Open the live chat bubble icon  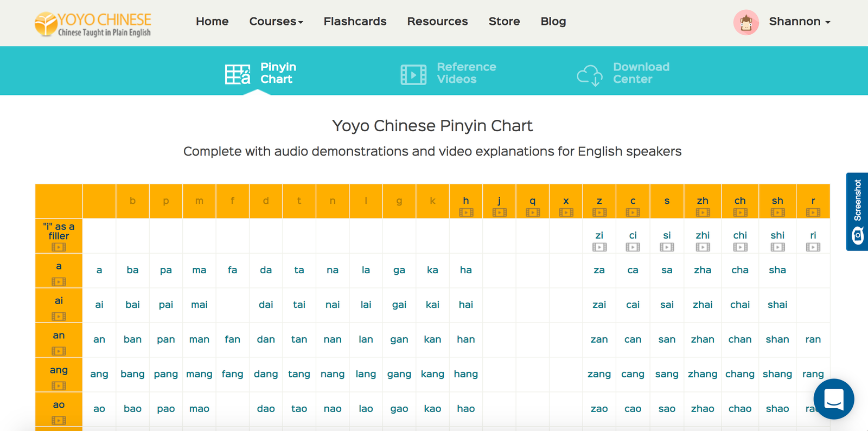(834, 399)
